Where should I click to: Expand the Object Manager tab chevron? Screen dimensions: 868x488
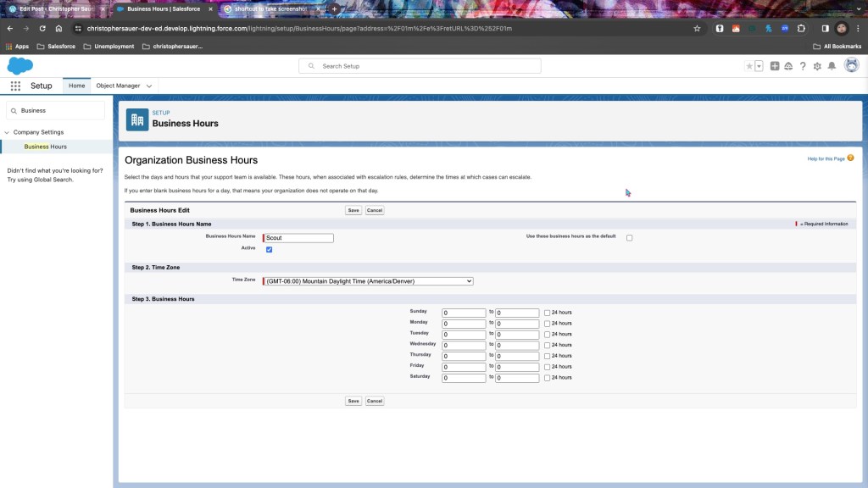click(x=149, y=86)
